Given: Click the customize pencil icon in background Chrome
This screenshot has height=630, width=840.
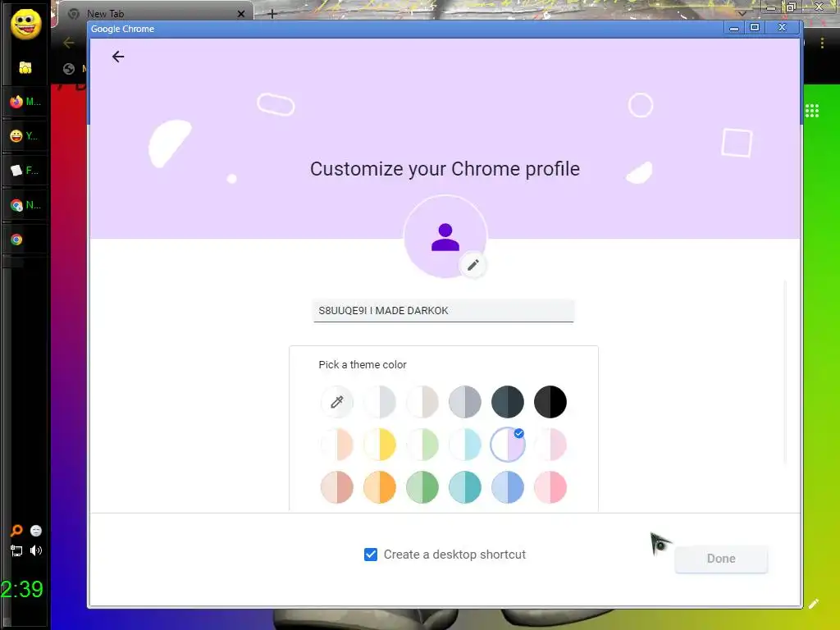Looking at the screenshot, I should (x=814, y=605).
